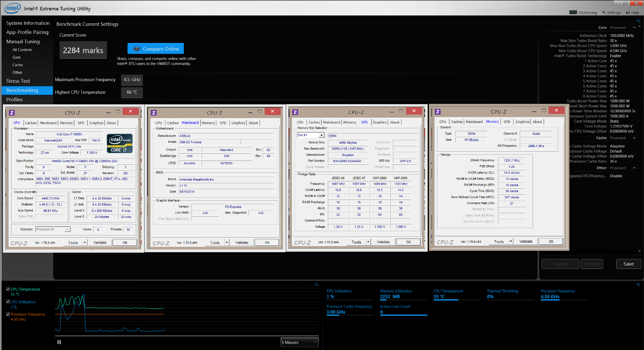Screen dimensions: 644x350
Task: Click the Intel Core i7 badge in CPU-Z
Action: (x=119, y=143)
